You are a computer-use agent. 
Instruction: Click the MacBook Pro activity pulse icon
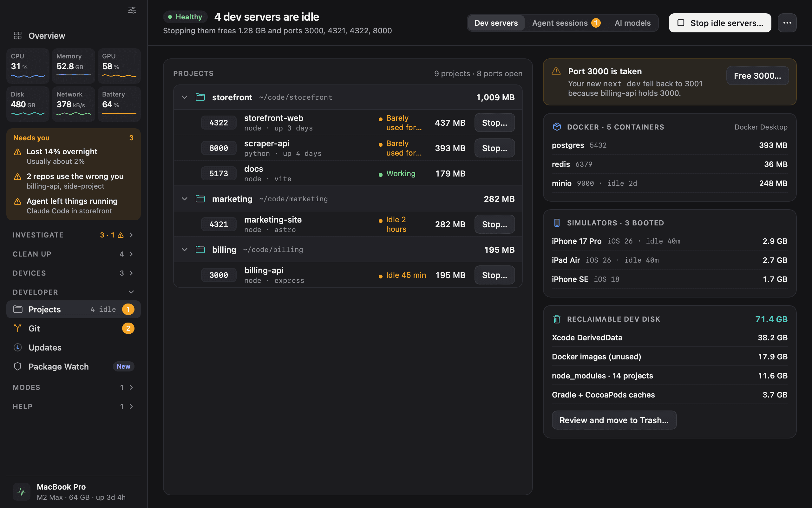22,492
